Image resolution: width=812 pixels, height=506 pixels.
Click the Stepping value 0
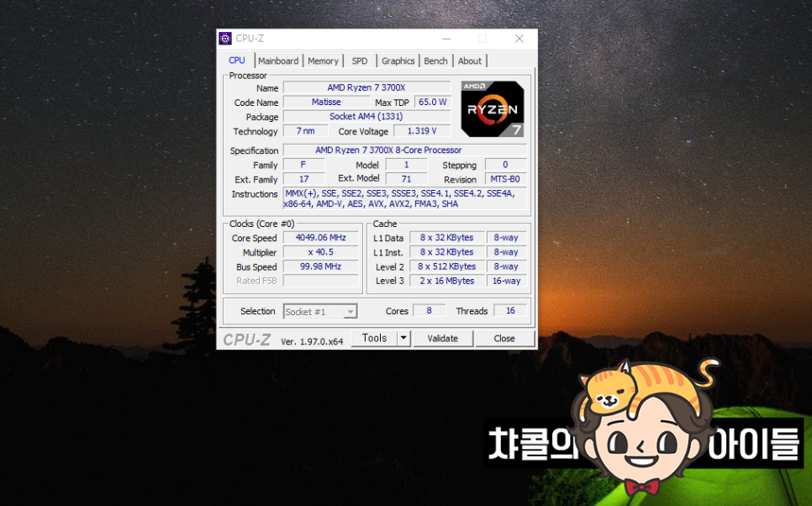tap(505, 165)
